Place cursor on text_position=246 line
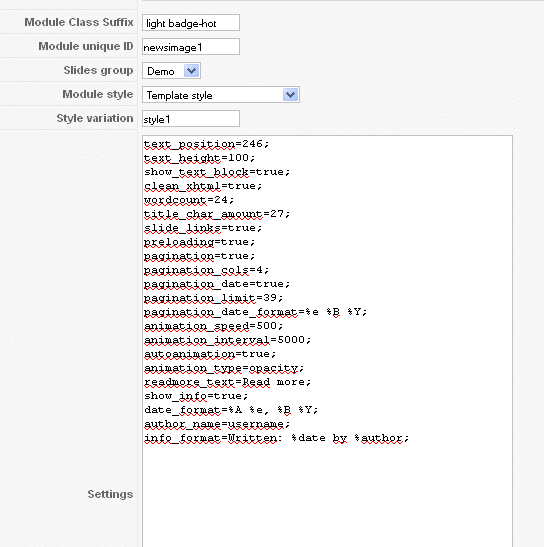This screenshot has height=547, width=544. (x=206, y=144)
